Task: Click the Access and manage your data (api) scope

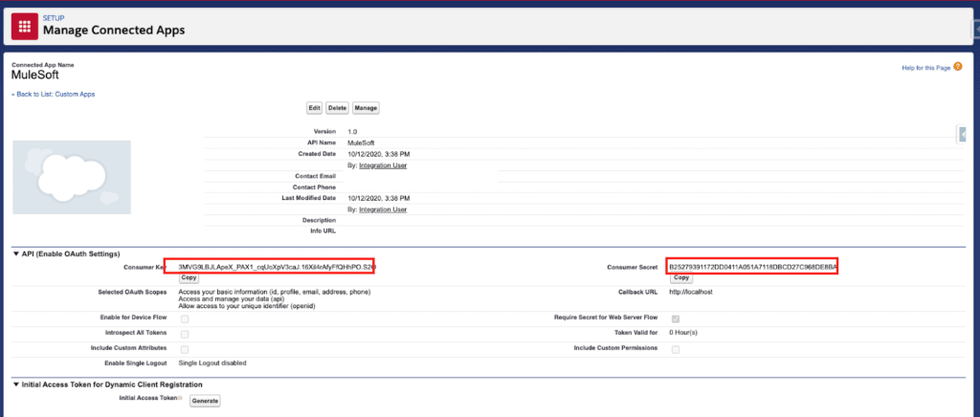Action: pos(232,299)
